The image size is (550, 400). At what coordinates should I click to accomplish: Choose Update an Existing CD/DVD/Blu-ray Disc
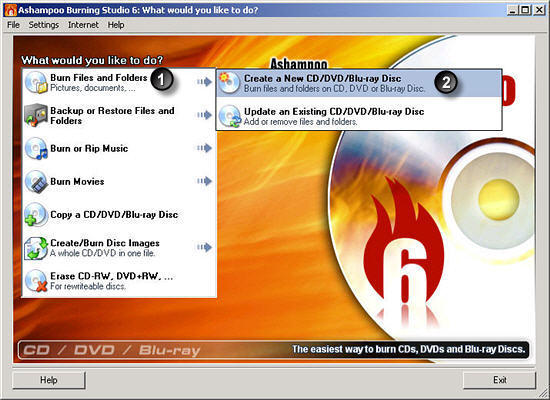[358, 116]
